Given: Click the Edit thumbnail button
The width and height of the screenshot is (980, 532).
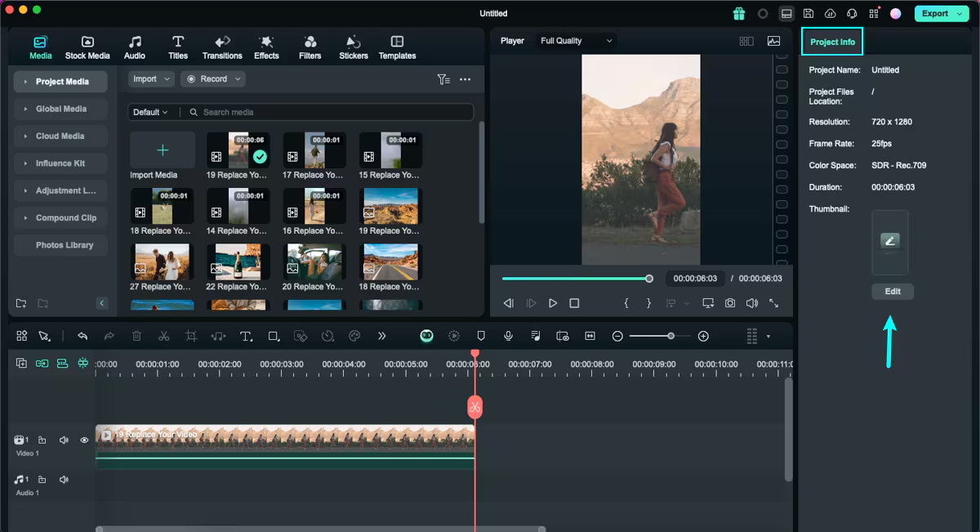Looking at the screenshot, I should click(x=893, y=292).
